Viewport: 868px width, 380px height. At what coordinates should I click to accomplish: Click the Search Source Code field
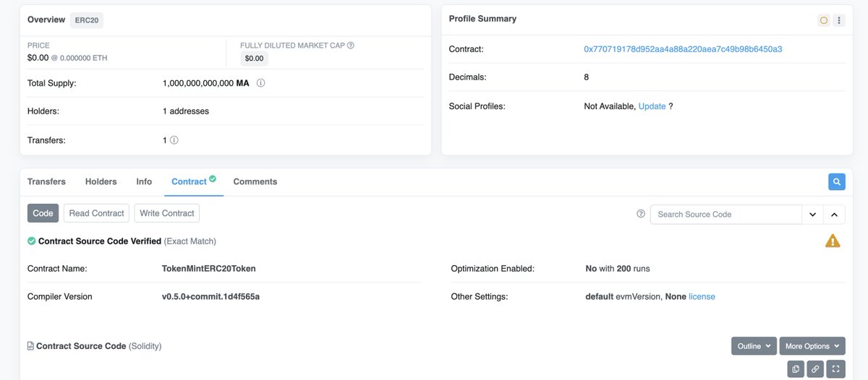[x=726, y=215]
